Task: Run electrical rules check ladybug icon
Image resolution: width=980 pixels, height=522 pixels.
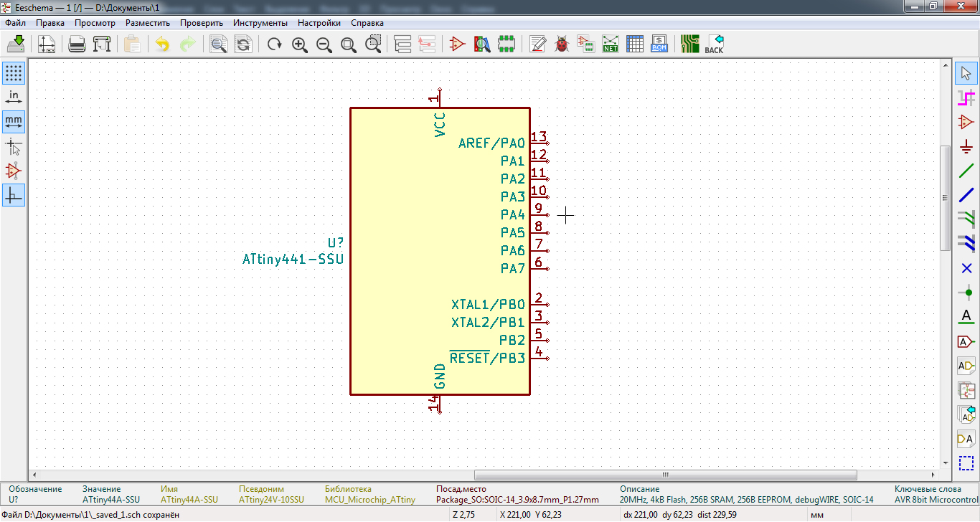Action: [x=562, y=44]
